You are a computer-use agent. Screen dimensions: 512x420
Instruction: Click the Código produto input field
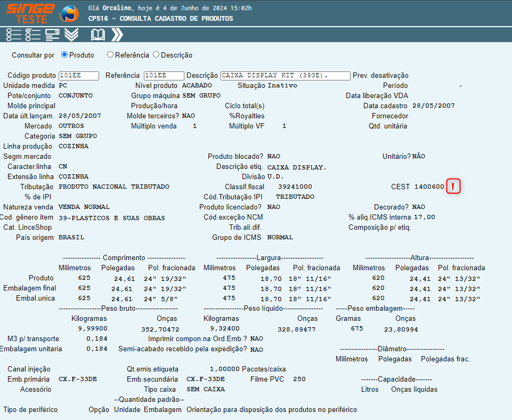(x=78, y=76)
